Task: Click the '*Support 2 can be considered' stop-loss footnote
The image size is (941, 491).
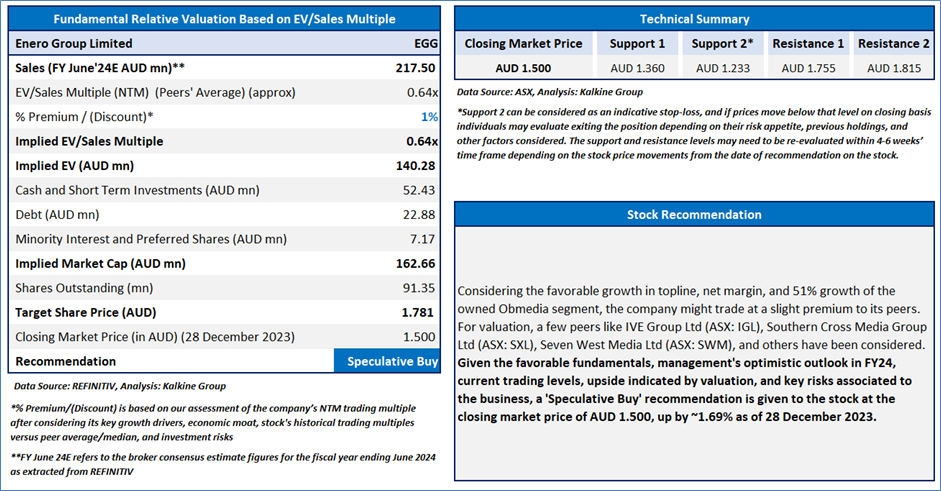Action: 694,133
